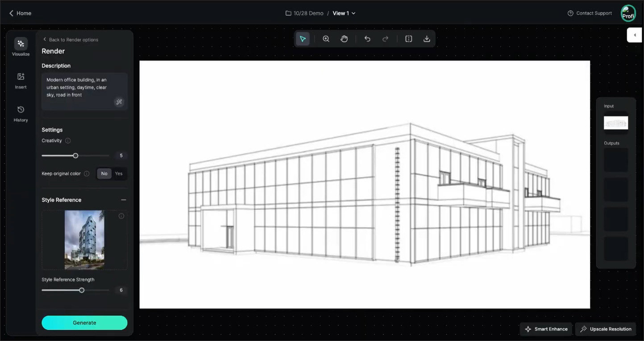Viewport: 644px width, 341px height.
Task: Adjust the Style Reference Strength slider
Action: (x=82, y=290)
